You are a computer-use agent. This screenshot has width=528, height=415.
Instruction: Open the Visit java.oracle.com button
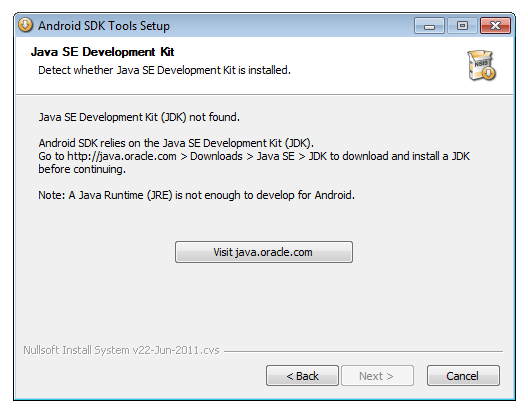coord(264,252)
